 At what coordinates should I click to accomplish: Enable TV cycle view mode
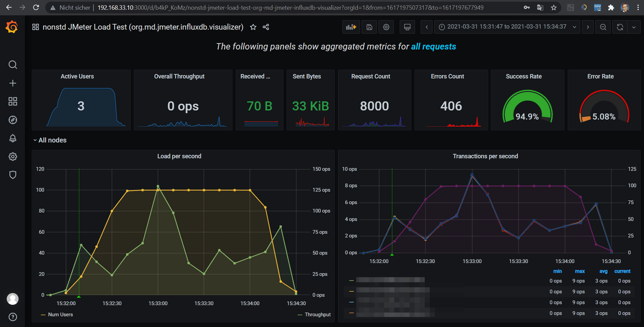(x=407, y=27)
